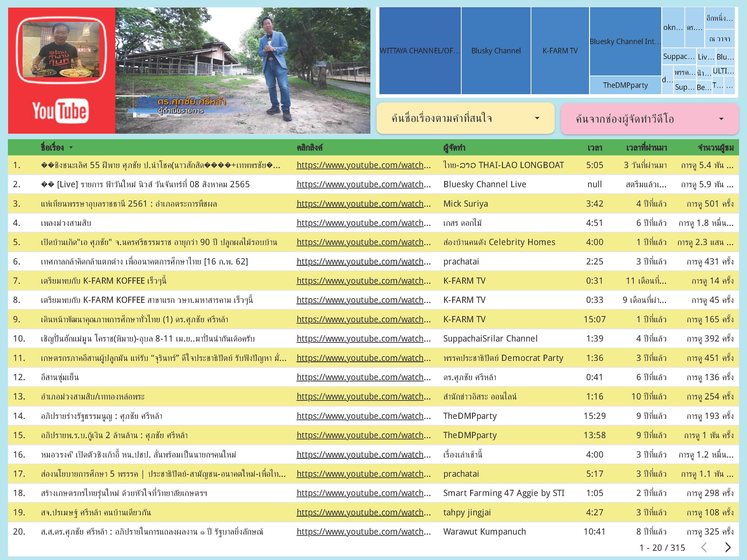Open the video channel filter dropdown
Screen dimensions: 747x560
[x=649, y=119]
